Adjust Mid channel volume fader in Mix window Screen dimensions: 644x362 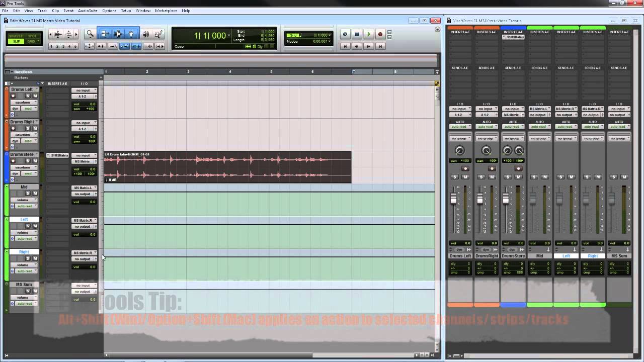(533, 199)
